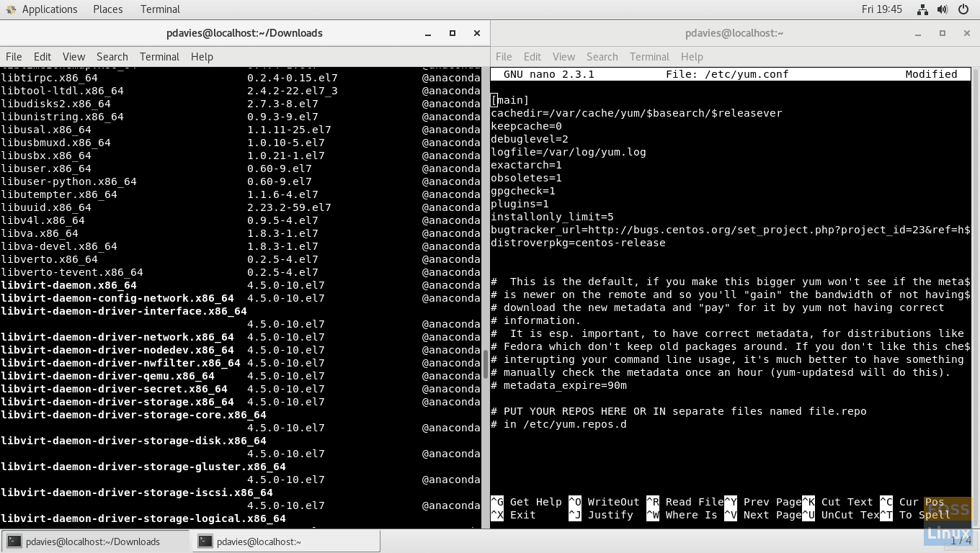Click the ^J Justify nano shortcut

601,515
